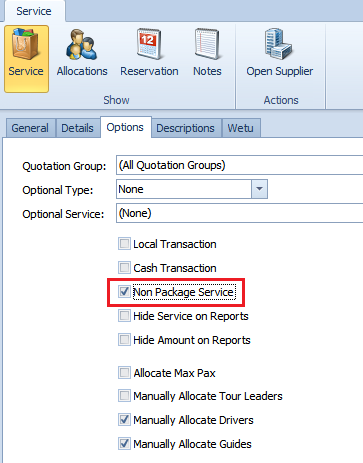Click the Show group caption
Screen dimensions: 363x463
pyautogui.click(x=116, y=100)
